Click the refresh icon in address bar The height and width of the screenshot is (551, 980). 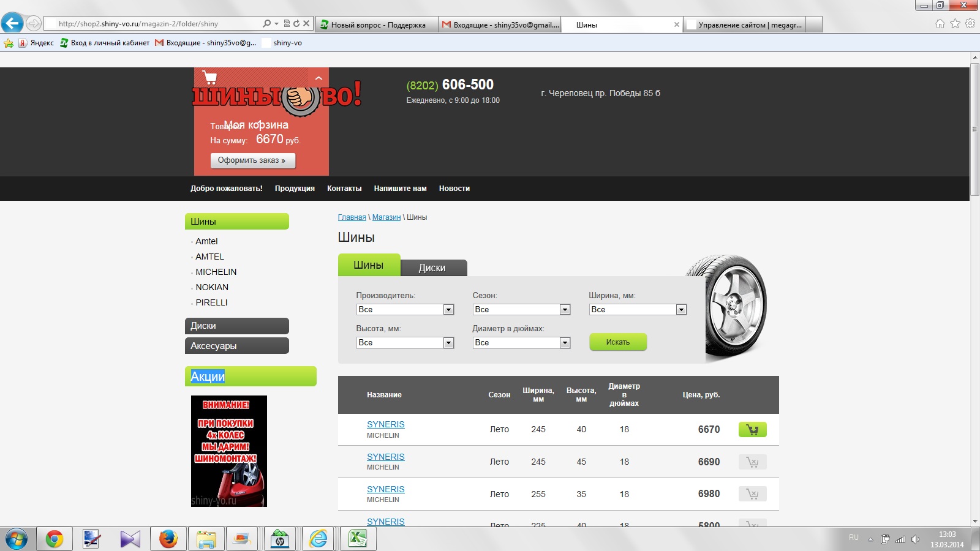[x=296, y=23]
